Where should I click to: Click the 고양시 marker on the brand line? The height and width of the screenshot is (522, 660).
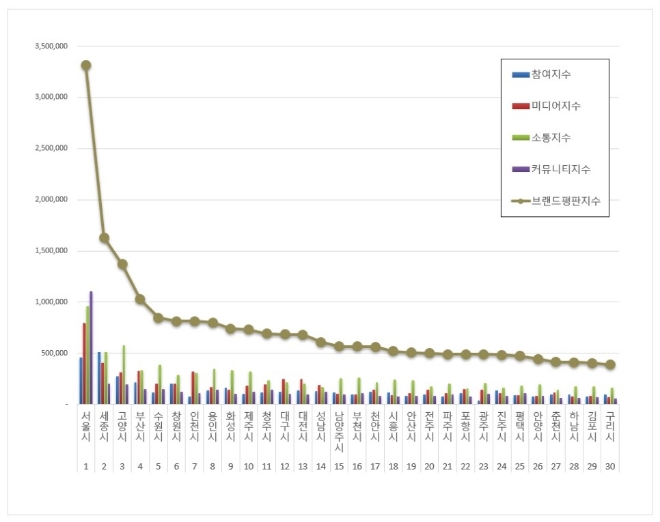coord(122,264)
